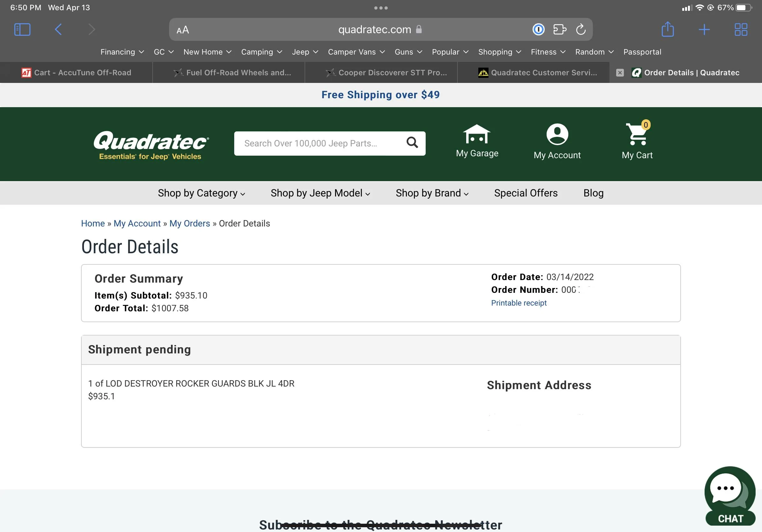Screen dimensions: 762x532
Task: Open Special Offers page
Action: (x=526, y=193)
